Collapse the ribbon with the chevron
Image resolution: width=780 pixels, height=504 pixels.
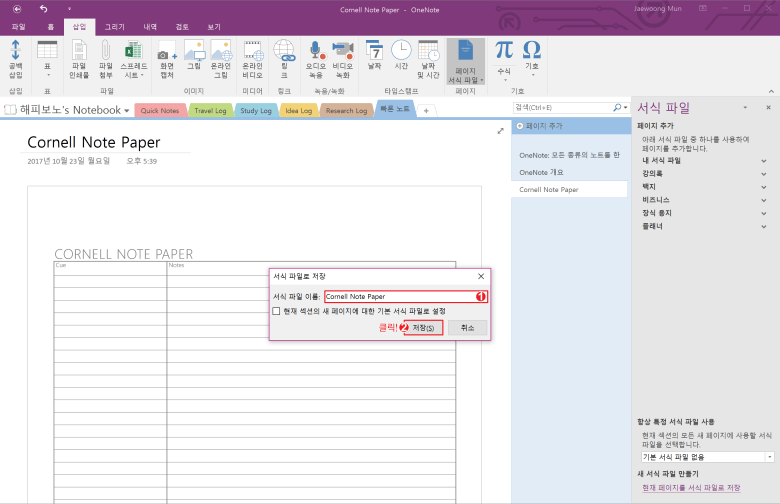point(771,91)
